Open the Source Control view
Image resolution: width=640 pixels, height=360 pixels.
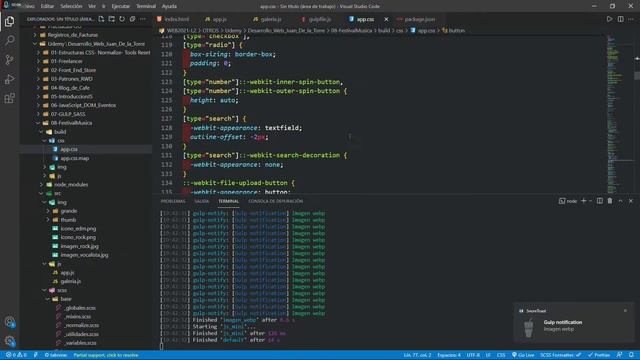click(x=9, y=60)
